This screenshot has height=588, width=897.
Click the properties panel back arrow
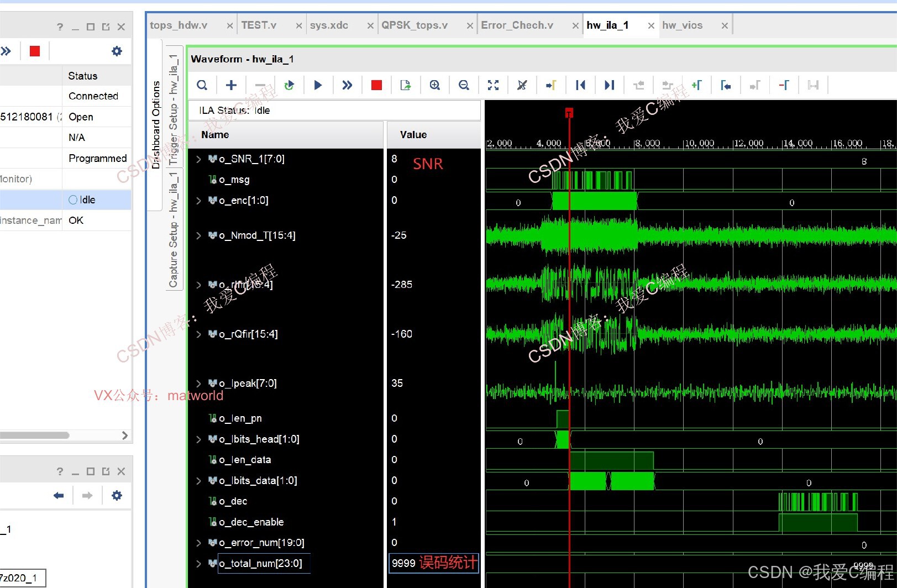point(59,496)
